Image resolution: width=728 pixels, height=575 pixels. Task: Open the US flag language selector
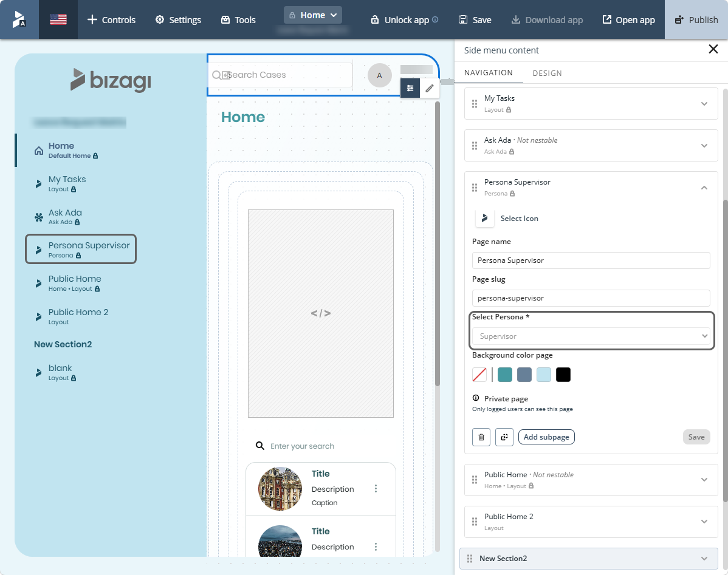point(58,19)
